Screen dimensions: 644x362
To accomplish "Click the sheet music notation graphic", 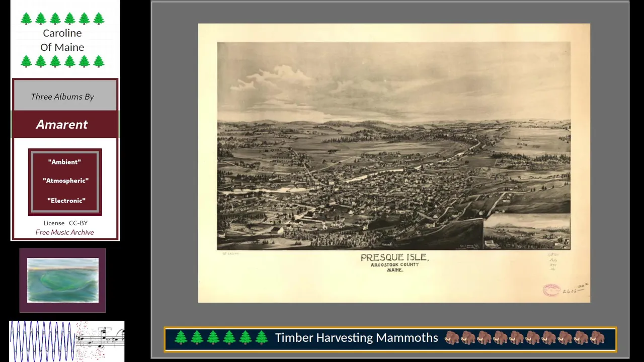I will pos(100,341).
